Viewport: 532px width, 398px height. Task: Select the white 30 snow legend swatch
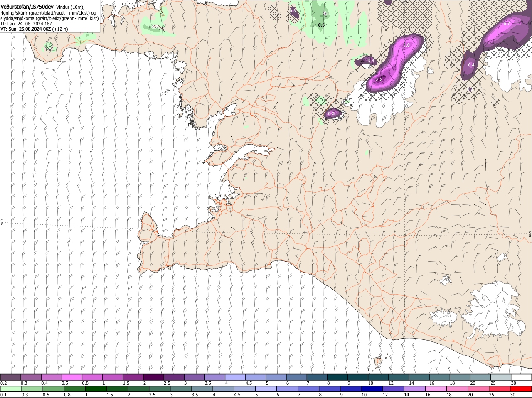tap(521, 377)
